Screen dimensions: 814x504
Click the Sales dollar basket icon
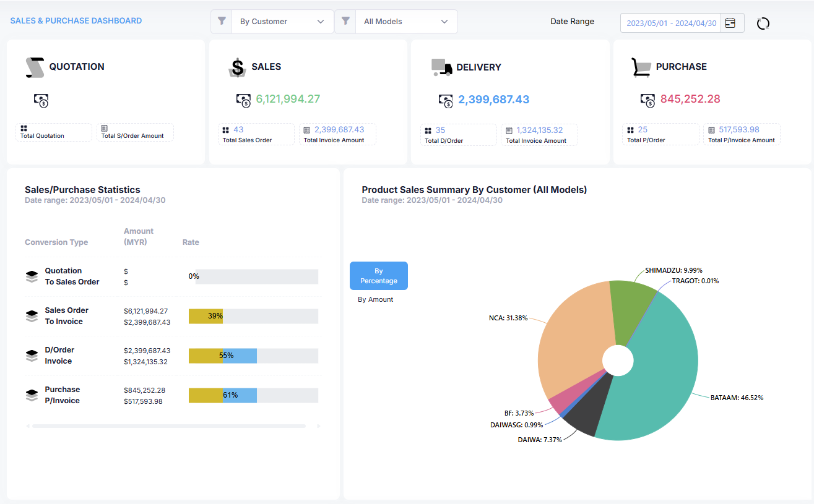pos(237,67)
